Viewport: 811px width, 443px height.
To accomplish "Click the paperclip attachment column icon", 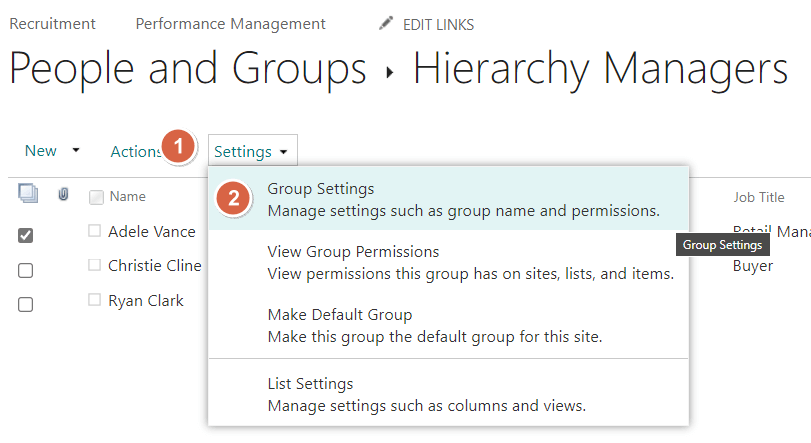I will click(x=63, y=194).
